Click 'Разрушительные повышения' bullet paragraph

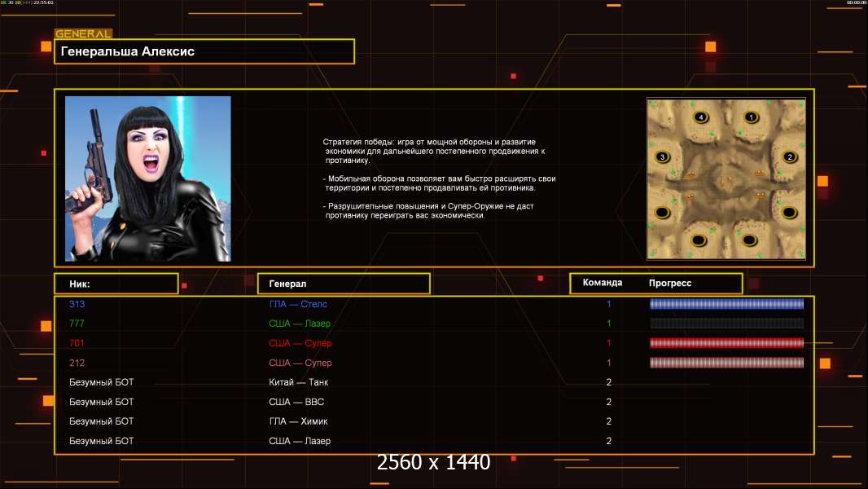point(428,210)
